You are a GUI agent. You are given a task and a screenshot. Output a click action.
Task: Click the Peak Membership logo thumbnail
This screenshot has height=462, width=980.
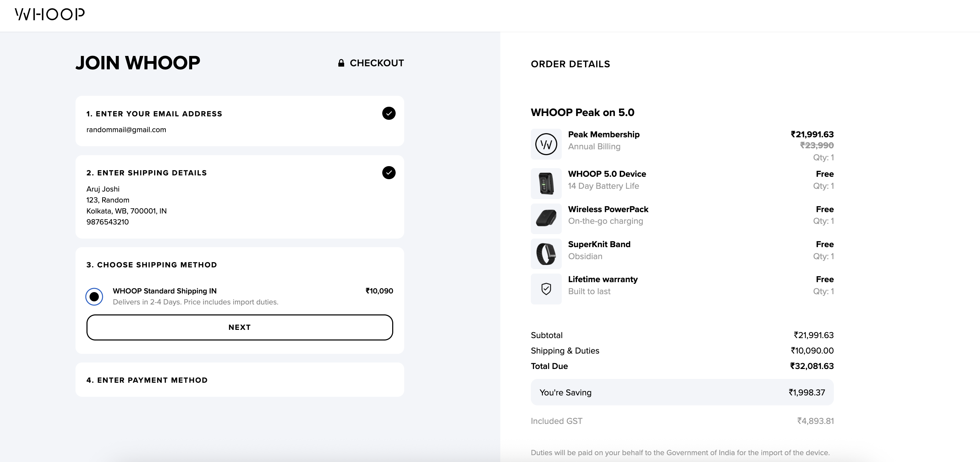pyautogui.click(x=546, y=144)
